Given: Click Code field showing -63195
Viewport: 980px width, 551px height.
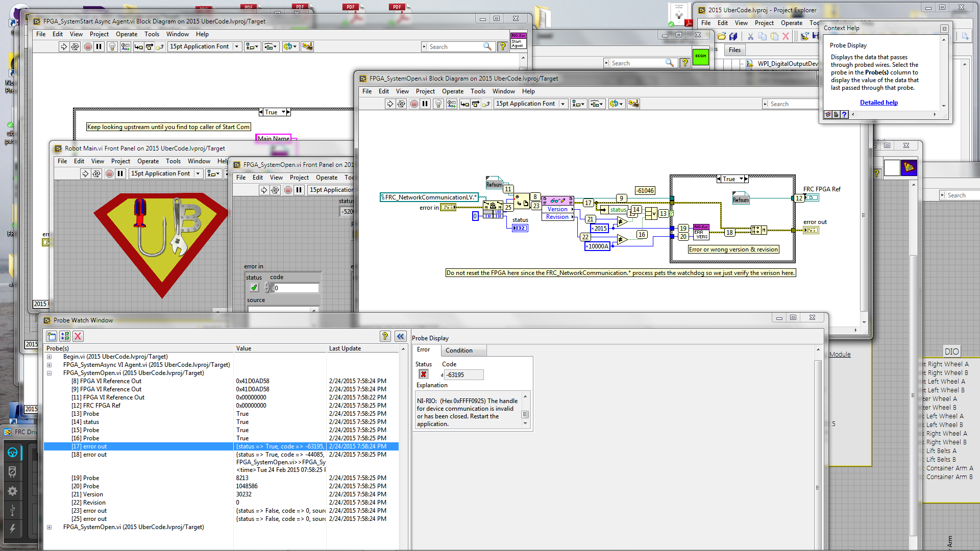Looking at the screenshot, I should click(463, 375).
